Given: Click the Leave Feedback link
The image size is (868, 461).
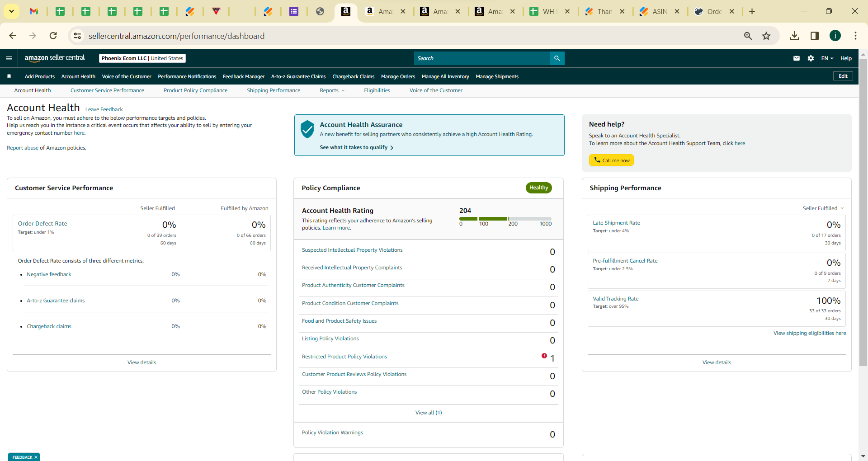Looking at the screenshot, I should click(x=104, y=109).
